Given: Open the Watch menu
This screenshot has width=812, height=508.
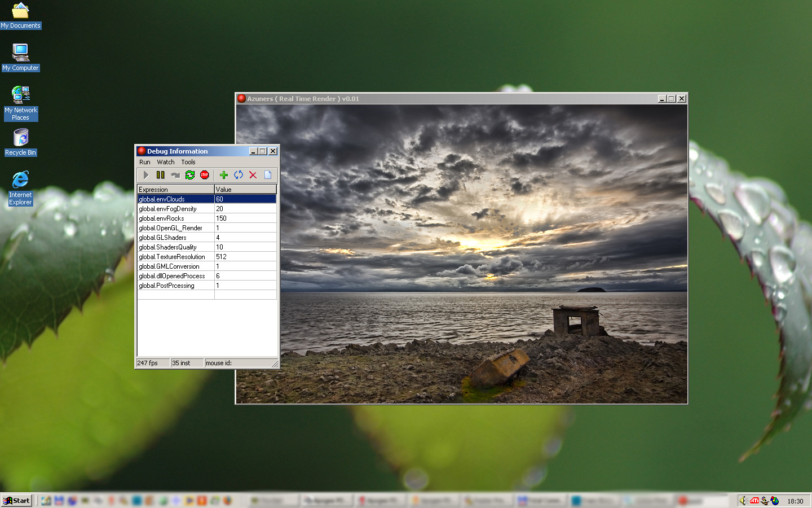Looking at the screenshot, I should (x=166, y=162).
